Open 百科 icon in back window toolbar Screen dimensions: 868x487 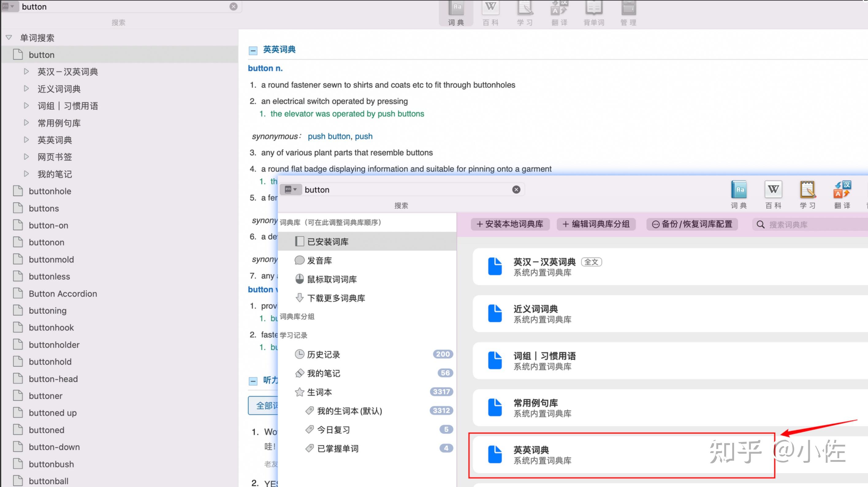click(490, 13)
